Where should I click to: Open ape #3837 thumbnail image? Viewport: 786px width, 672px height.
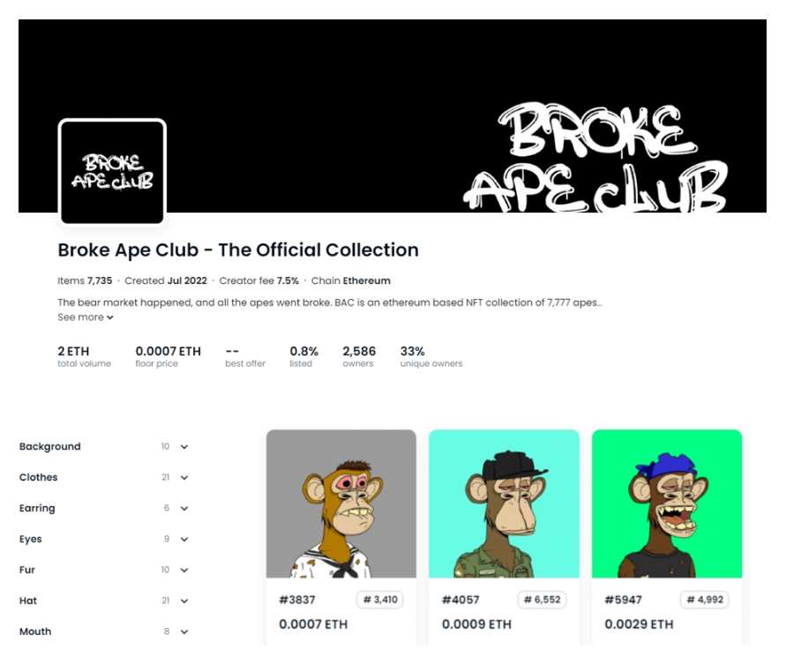[341, 504]
